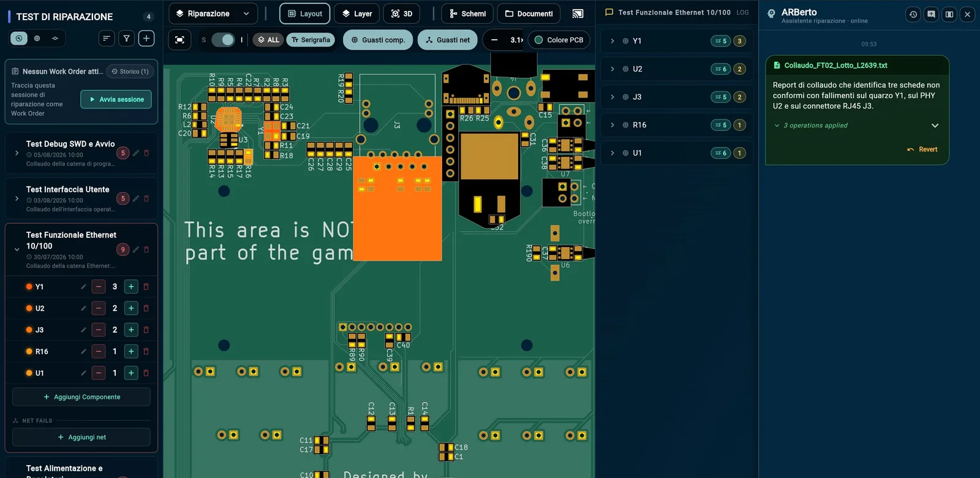
Task: Fit the PCB view to screen
Action: click(x=179, y=40)
